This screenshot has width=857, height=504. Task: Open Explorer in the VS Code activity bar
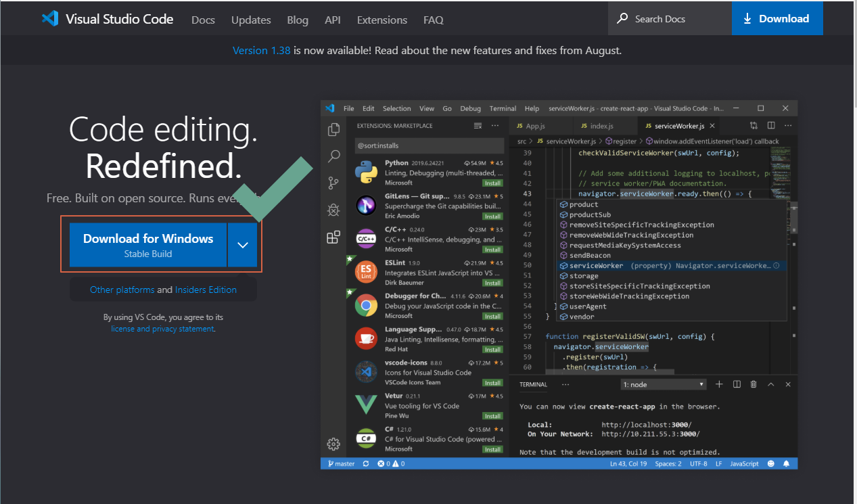333,130
